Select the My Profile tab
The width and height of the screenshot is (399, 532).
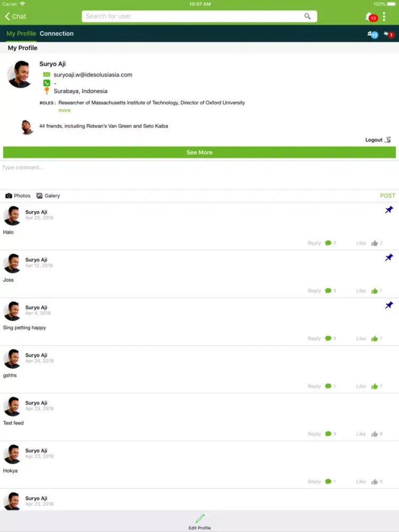coord(21,34)
